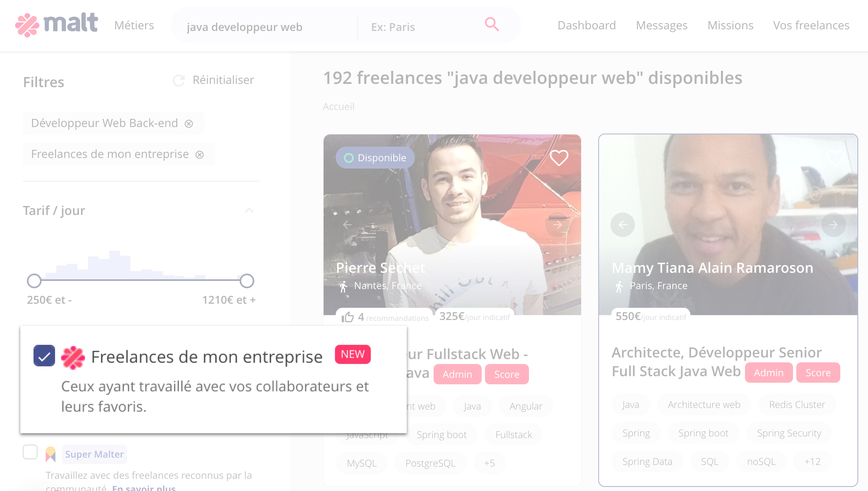Click the SQL skill tag
This screenshot has width=868, height=491.
coord(709,461)
